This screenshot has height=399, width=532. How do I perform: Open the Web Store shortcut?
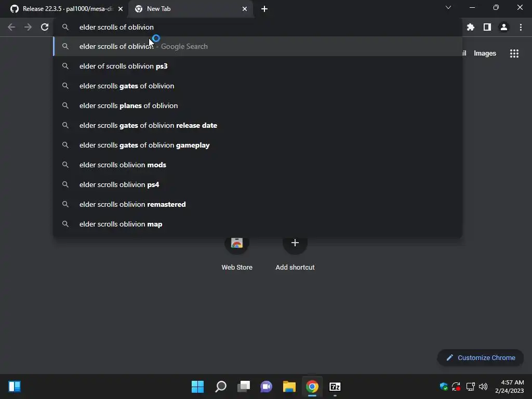[x=237, y=254]
